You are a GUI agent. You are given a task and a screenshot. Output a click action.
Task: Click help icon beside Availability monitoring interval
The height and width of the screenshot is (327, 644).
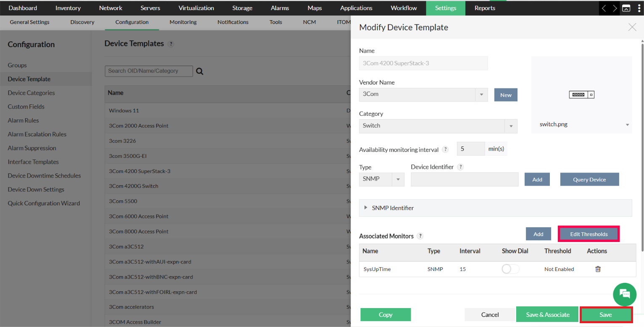pos(446,149)
